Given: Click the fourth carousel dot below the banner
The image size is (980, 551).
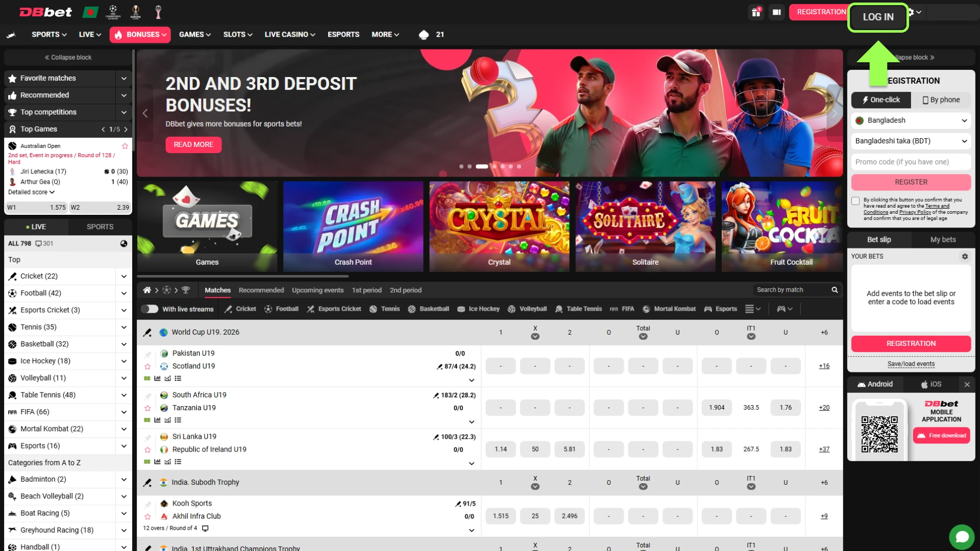Looking at the screenshot, I should click(494, 166).
